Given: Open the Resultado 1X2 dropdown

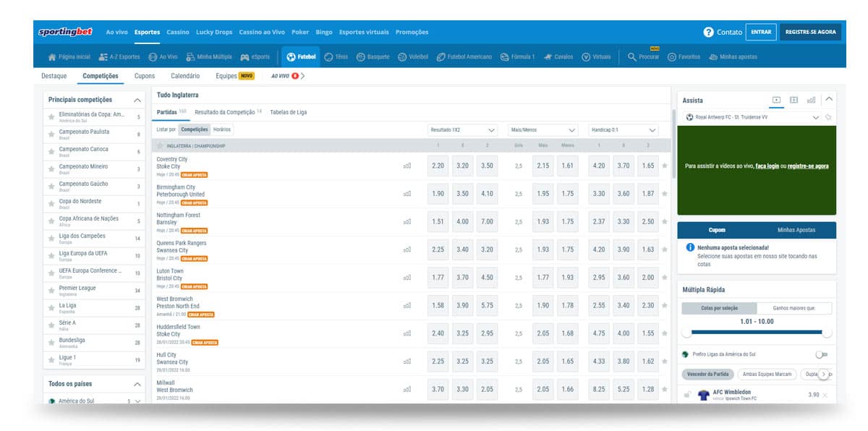Looking at the screenshot, I should point(462,130).
